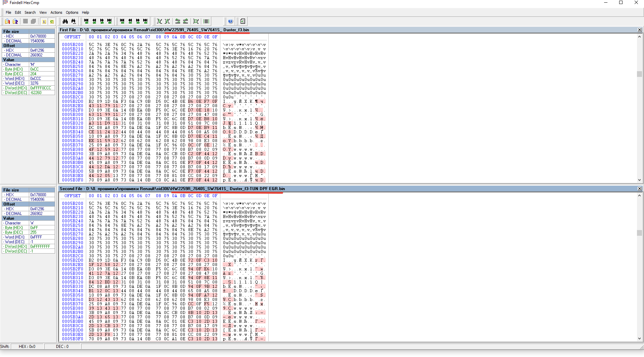Open the Search menu
This screenshot has height=357, width=644.
coord(30,12)
